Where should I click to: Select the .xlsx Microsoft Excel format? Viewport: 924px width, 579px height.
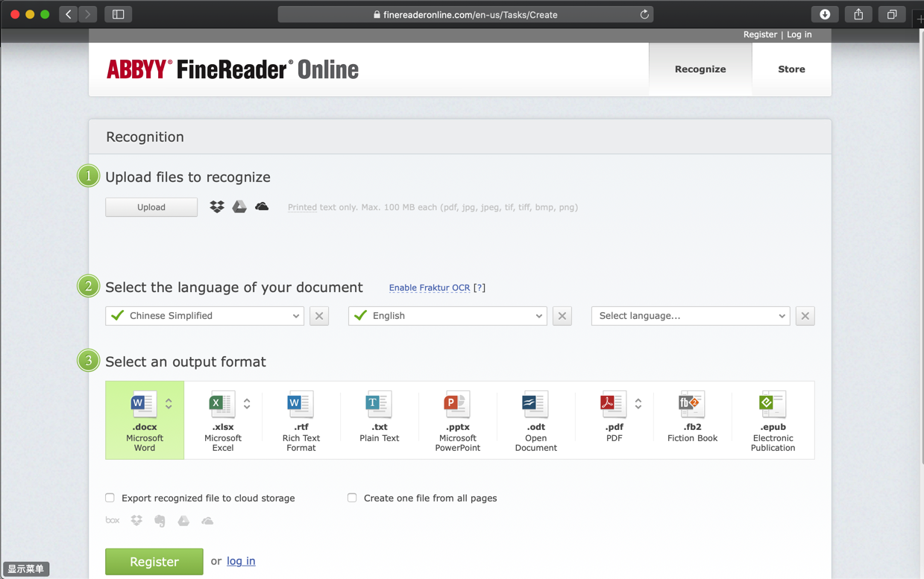tap(223, 420)
